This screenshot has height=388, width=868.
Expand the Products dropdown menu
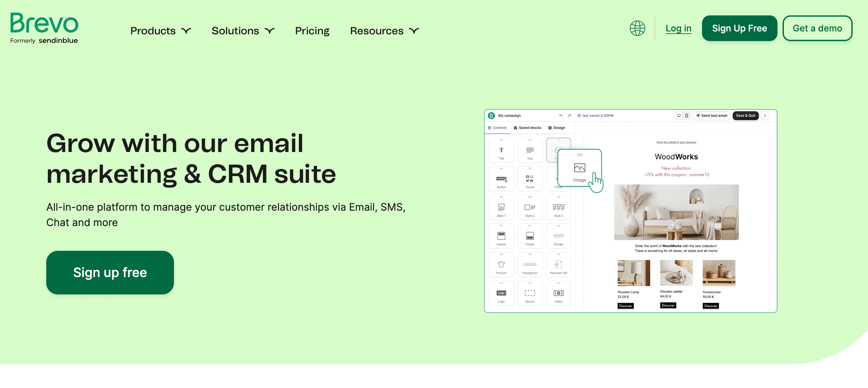[x=161, y=30]
